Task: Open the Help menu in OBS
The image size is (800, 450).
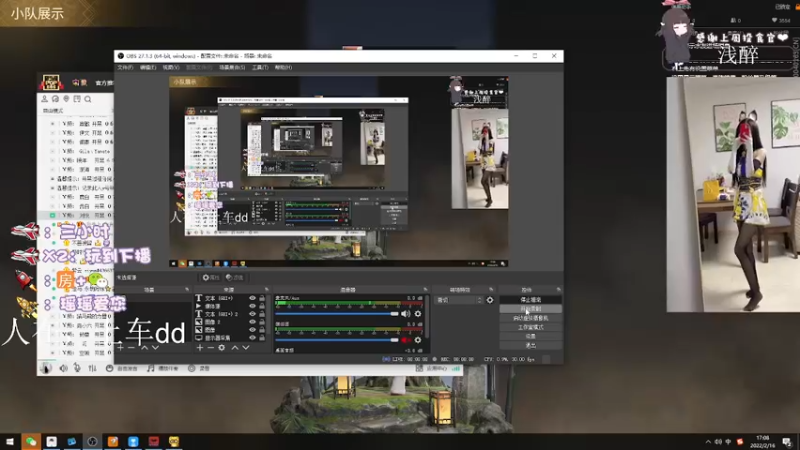Action: (x=283, y=67)
